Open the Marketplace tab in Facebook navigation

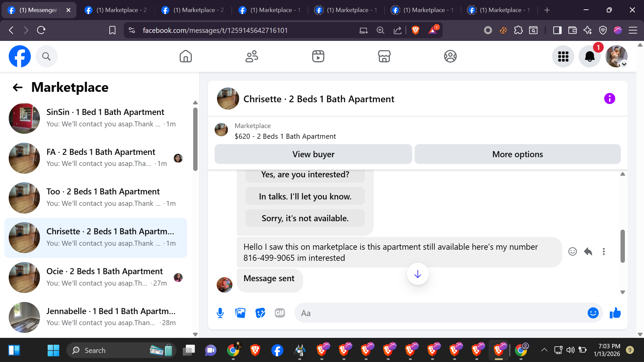click(384, 56)
